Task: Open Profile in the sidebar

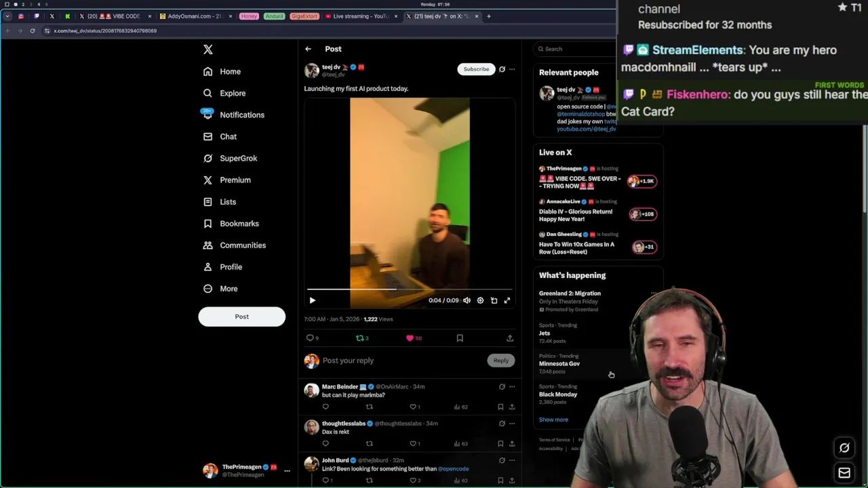Action: pos(222,266)
